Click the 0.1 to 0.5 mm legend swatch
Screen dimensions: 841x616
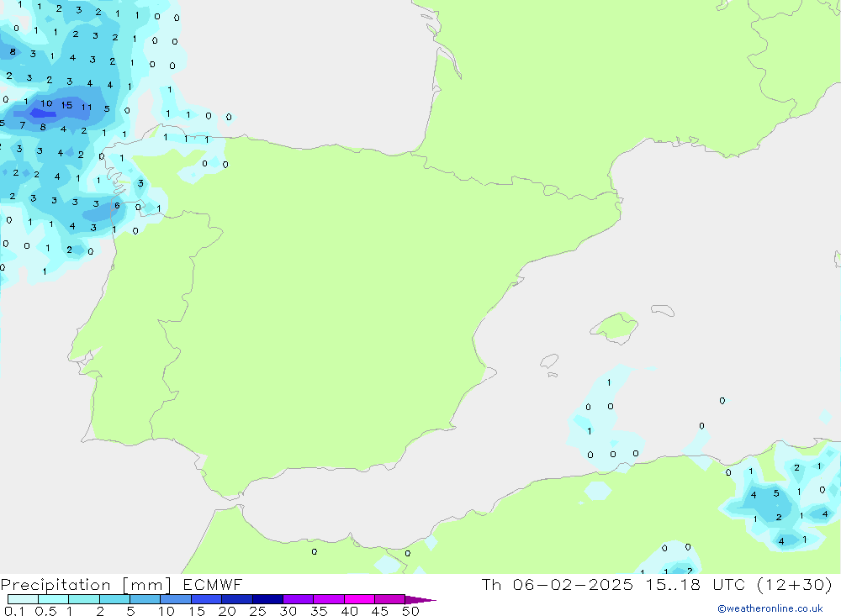(x=23, y=599)
